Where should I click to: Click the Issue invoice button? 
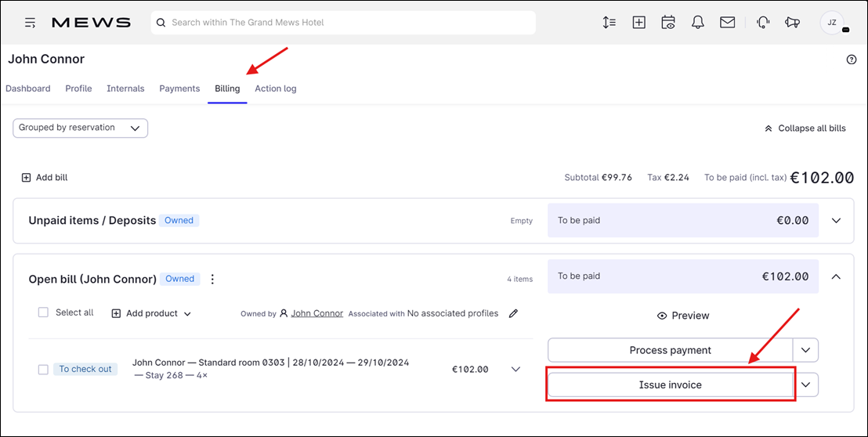pyautogui.click(x=671, y=385)
